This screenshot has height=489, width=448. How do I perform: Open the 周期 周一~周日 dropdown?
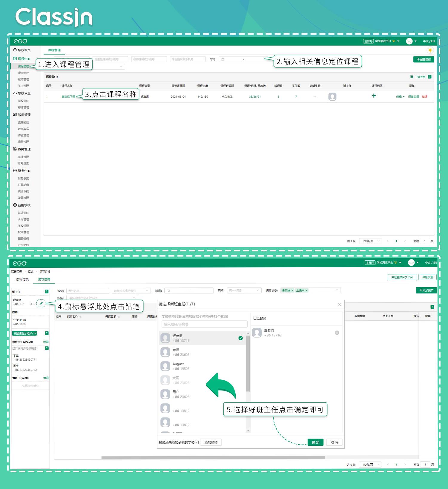244,290
